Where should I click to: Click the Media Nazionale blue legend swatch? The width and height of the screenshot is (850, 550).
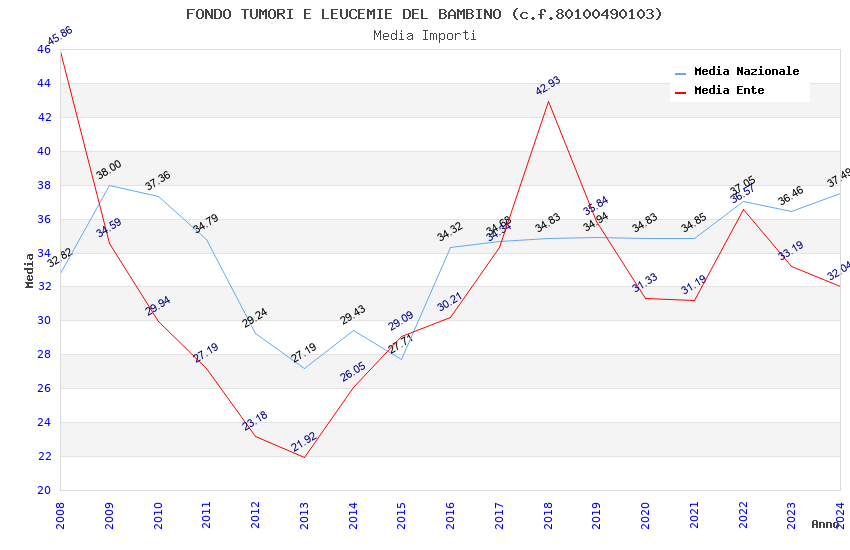click(x=680, y=73)
